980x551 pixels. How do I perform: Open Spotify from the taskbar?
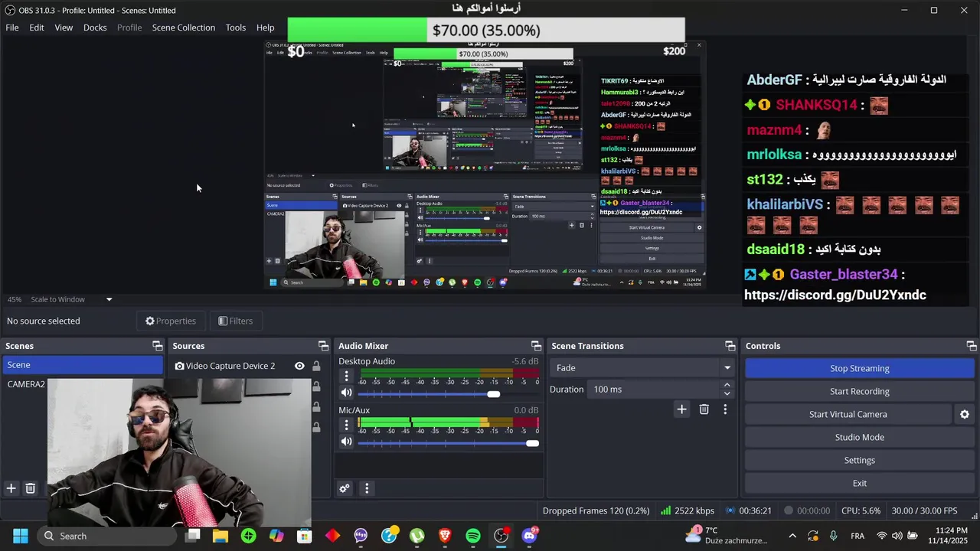473,536
